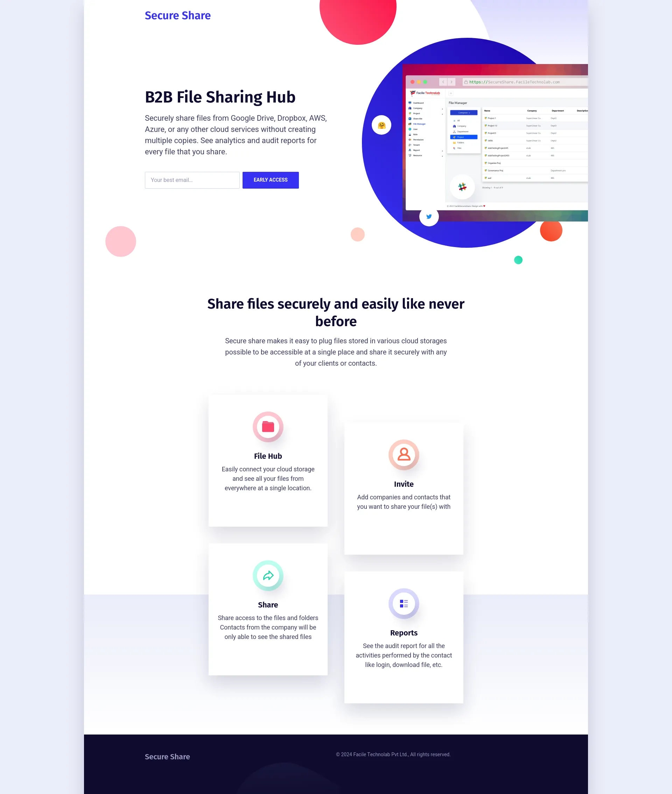672x794 pixels.
Task: Click the Early Access button
Action: pyautogui.click(x=270, y=179)
